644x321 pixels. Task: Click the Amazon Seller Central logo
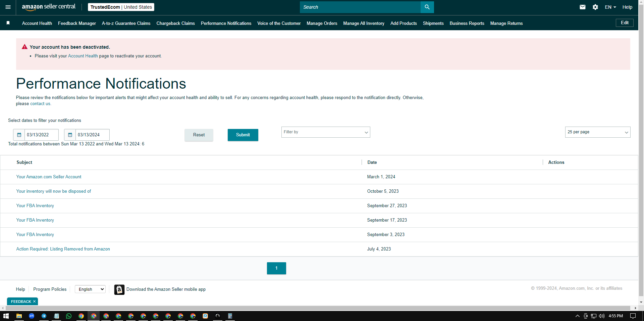49,7
